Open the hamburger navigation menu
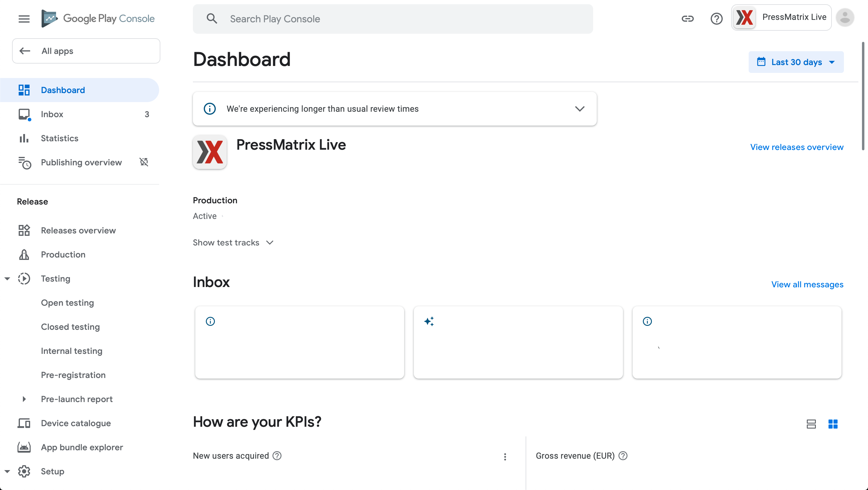The height and width of the screenshot is (490, 868). (x=24, y=19)
